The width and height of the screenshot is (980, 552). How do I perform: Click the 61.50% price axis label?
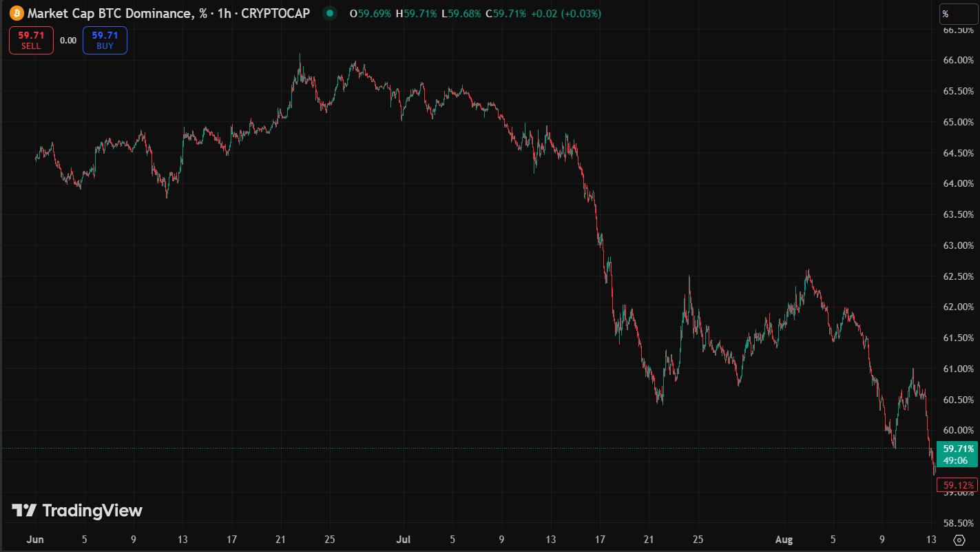pos(958,338)
